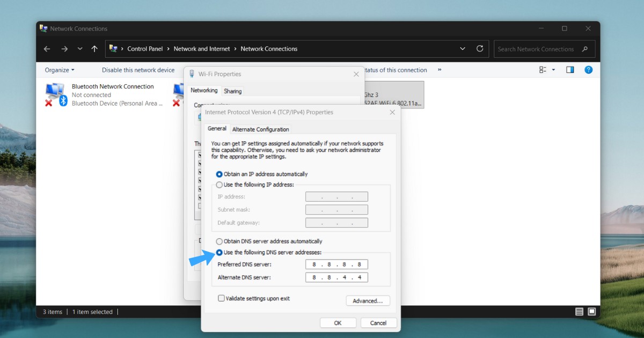Screen dimensions: 644x338
Task: Click the Forward navigation arrow
Action: pos(64,49)
